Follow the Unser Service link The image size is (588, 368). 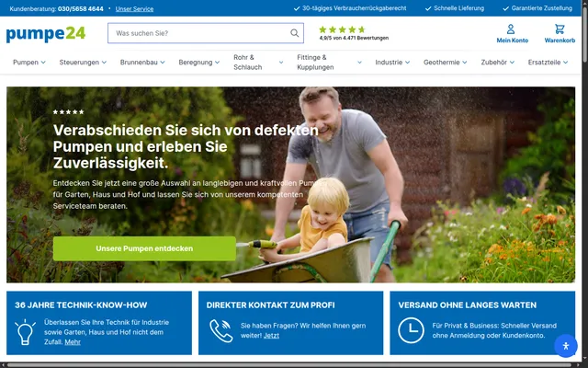coord(134,8)
